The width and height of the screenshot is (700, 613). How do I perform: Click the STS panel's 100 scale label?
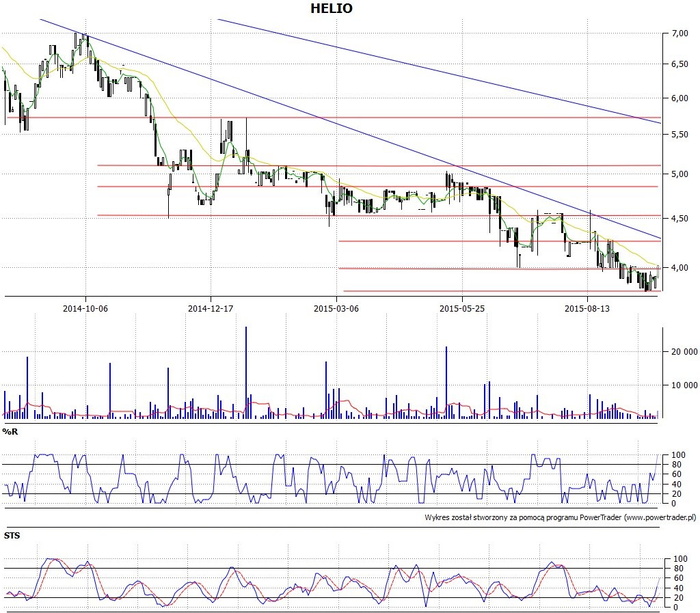coord(680,559)
